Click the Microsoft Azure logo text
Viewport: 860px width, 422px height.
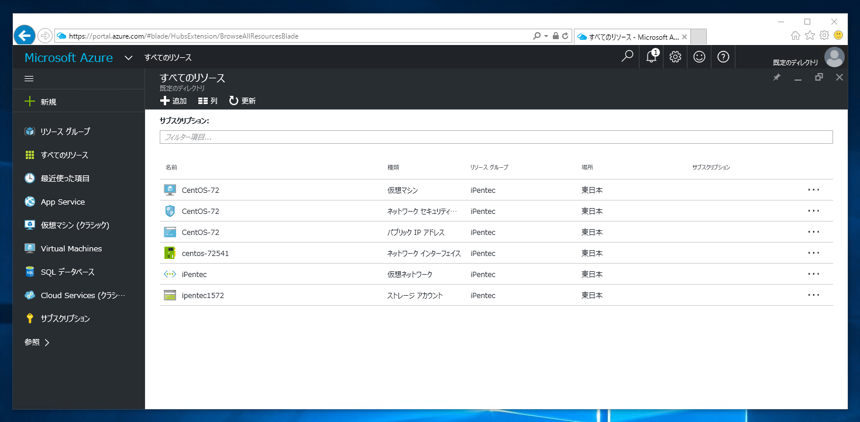point(69,58)
